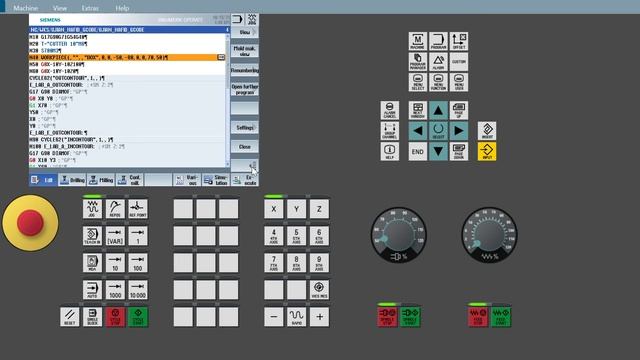Select increment 10000 key
Viewport: 640px width, 360px height.
pos(138,290)
